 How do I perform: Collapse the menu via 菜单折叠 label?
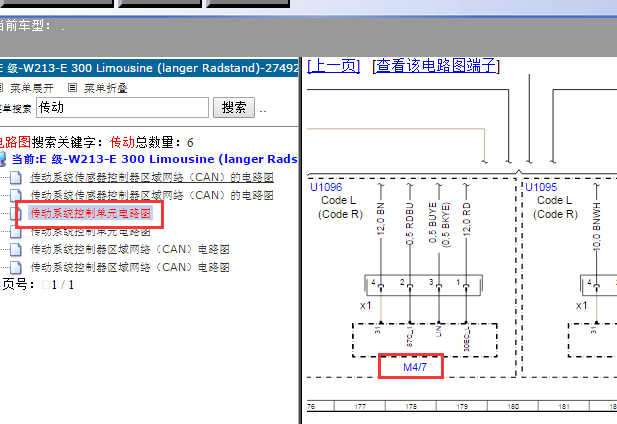click(106, 88)
